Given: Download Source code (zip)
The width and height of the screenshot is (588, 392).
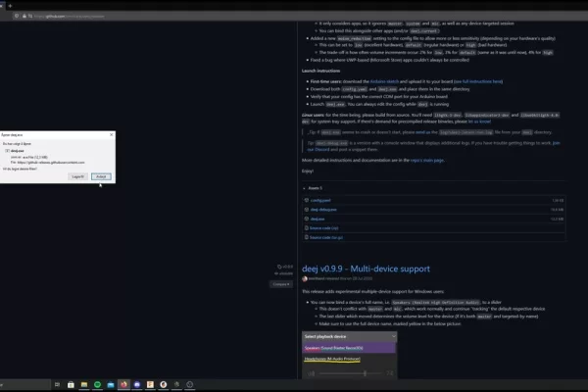Looking at the screenshot, I should point(323,228).
